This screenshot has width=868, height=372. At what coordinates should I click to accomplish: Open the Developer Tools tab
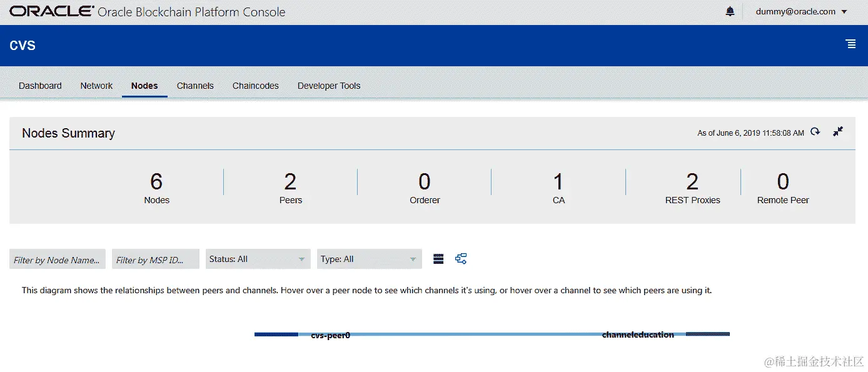click(329, 86)
